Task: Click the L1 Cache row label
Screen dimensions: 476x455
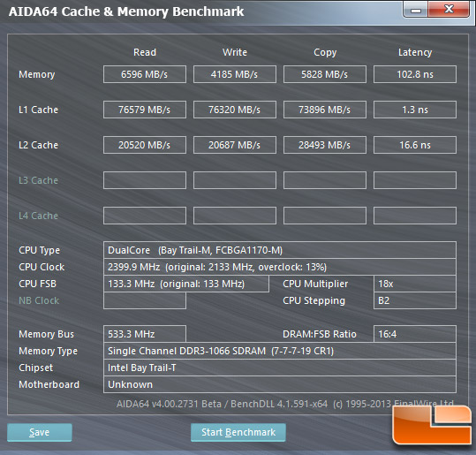Action: coord(38,110)
